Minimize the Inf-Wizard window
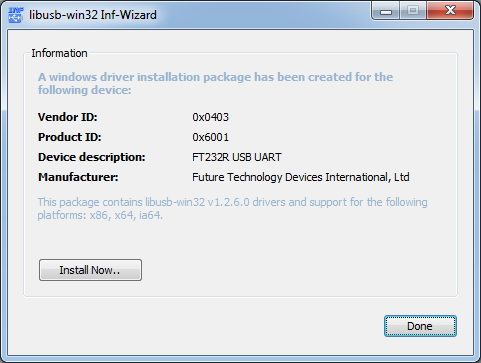 pyautogui.click(x=386, y=10)
